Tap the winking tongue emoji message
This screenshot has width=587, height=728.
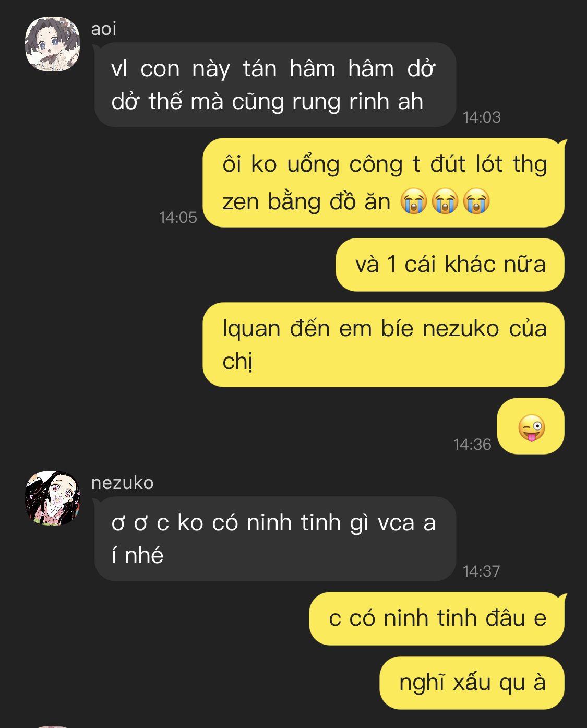(x=531, y=426)
